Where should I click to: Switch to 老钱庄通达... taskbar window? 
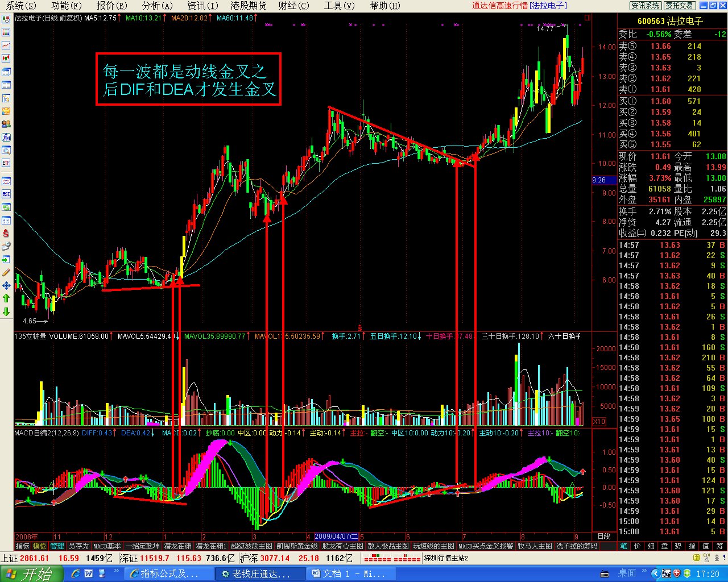pyautogui.click(x=260, y=574)
